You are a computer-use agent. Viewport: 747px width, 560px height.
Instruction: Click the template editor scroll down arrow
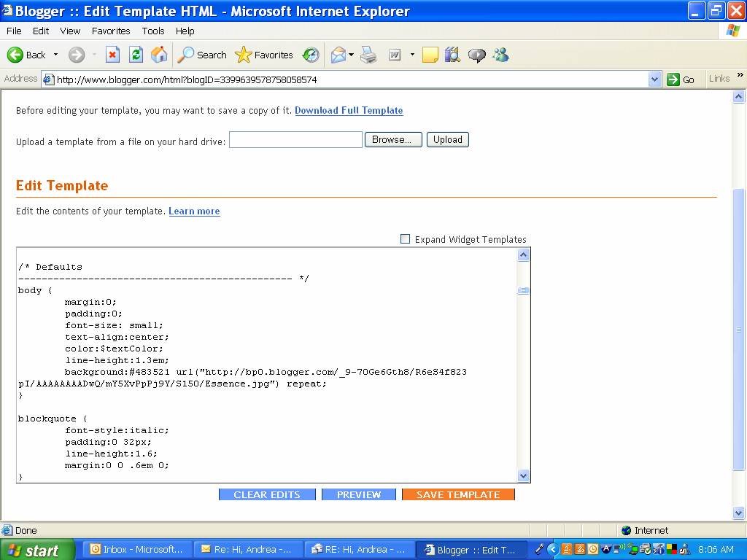(x=523, y=475)
